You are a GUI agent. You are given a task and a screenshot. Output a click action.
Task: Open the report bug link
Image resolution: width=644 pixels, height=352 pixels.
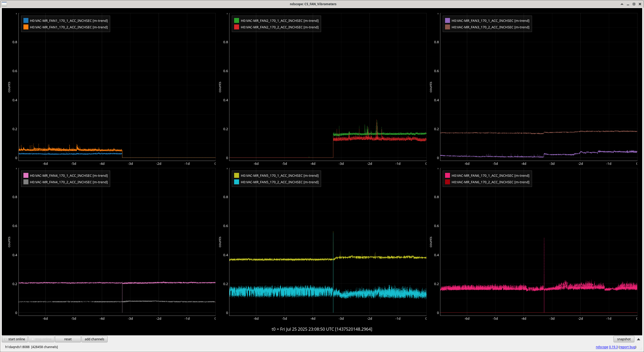[x=627, y=347]
